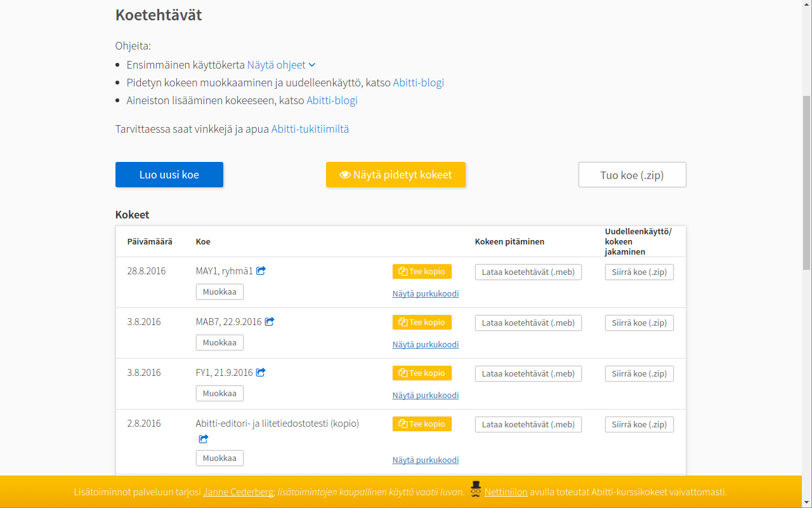
Task: Click exam name MAY1, ryhmä1
Action: coord(225,271)
